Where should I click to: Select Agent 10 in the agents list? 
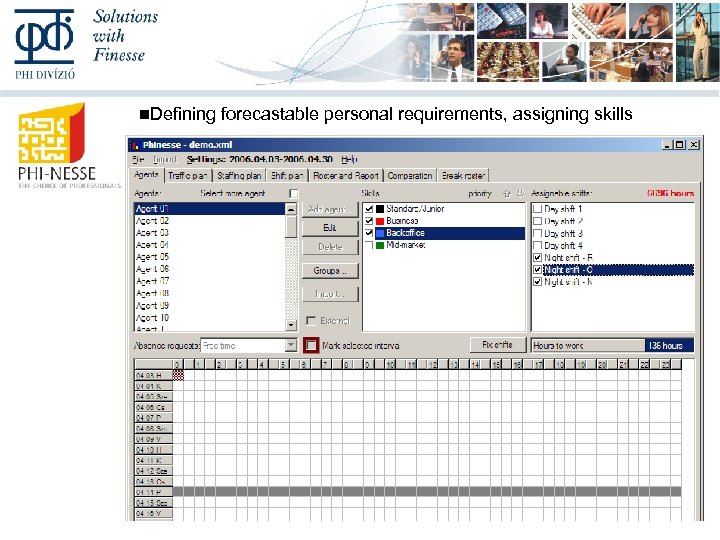pyautogui.click(x=209, y=318)
